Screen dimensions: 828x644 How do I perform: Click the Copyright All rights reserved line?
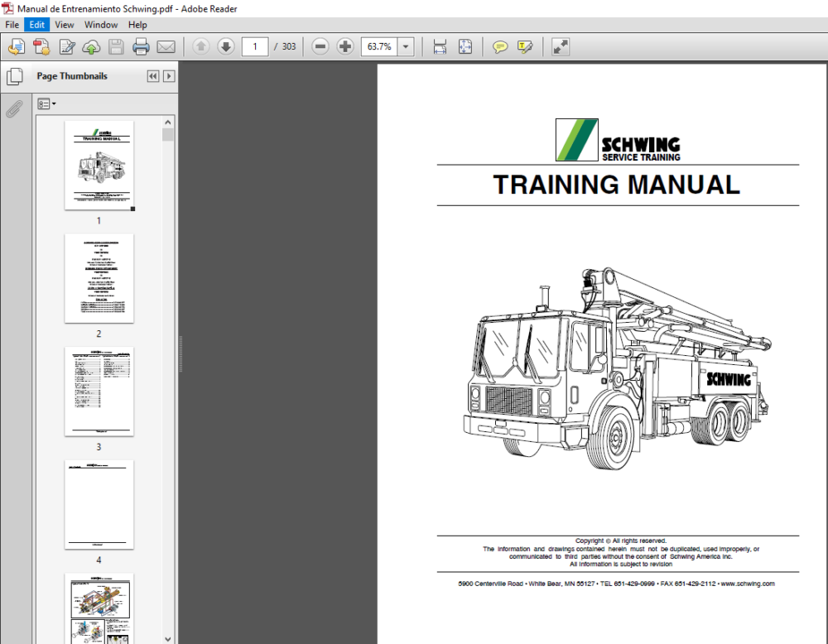point(620,541)
